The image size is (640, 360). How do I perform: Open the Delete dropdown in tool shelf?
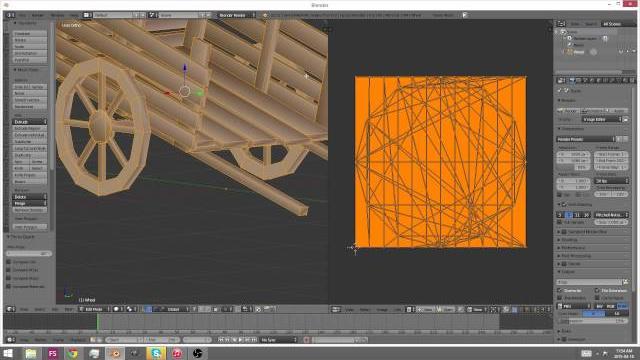coord(30,197)
